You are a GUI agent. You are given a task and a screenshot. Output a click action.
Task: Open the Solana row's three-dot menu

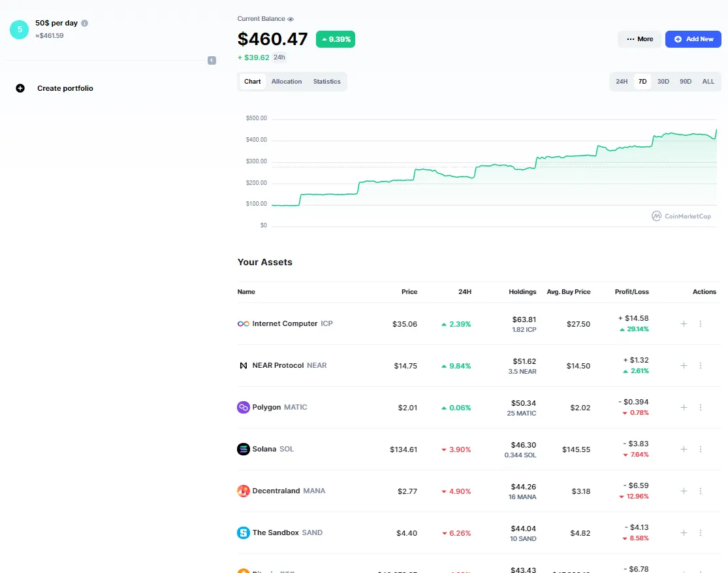[x=701, y=450]
